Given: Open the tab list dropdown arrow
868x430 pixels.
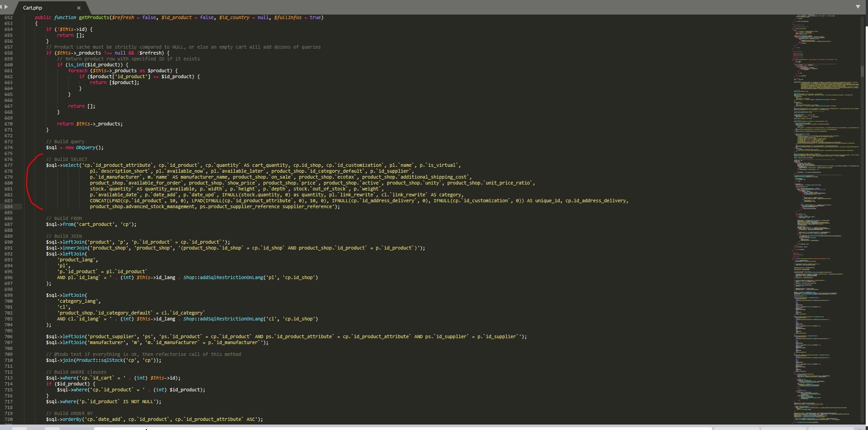Looking at the screenshot, I should pos(858,7).
